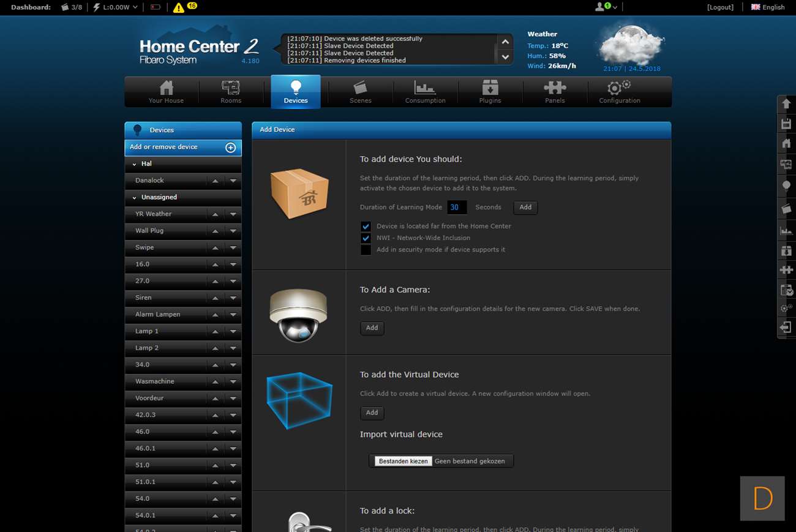Move Wasmachine up with its up arrow

click(216, 381)
